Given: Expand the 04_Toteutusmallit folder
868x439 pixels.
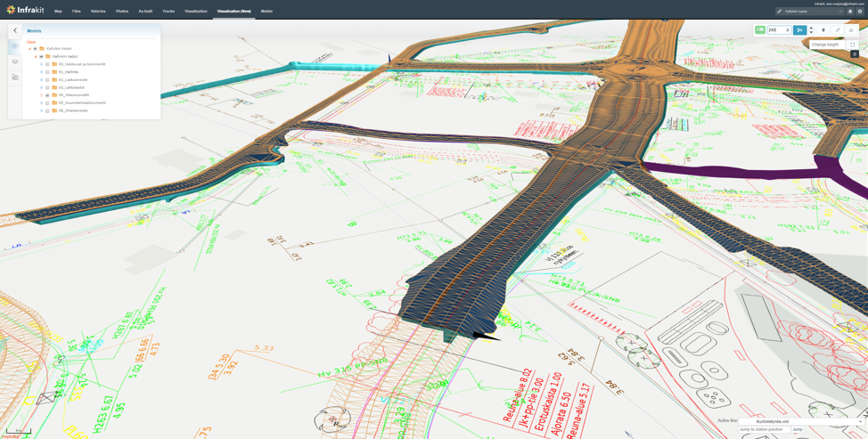Looking at the screenshot, I should [x=41, y=95].
